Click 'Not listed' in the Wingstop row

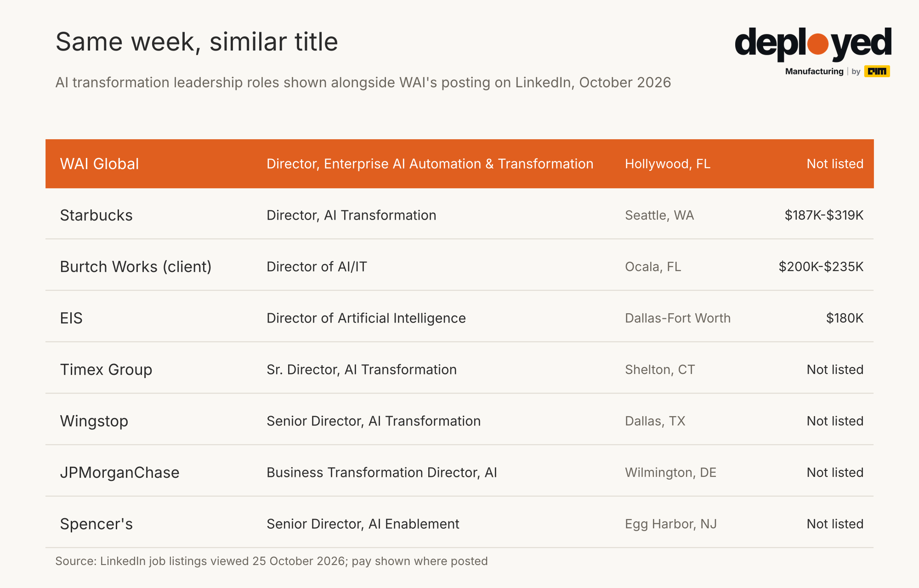(x=835, y=421)
